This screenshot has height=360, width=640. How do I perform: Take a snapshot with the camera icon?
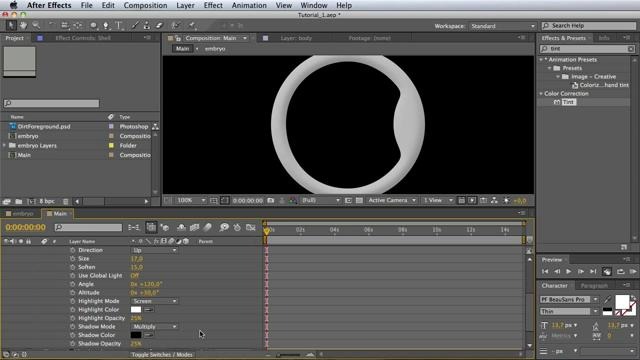click(271, 200)
